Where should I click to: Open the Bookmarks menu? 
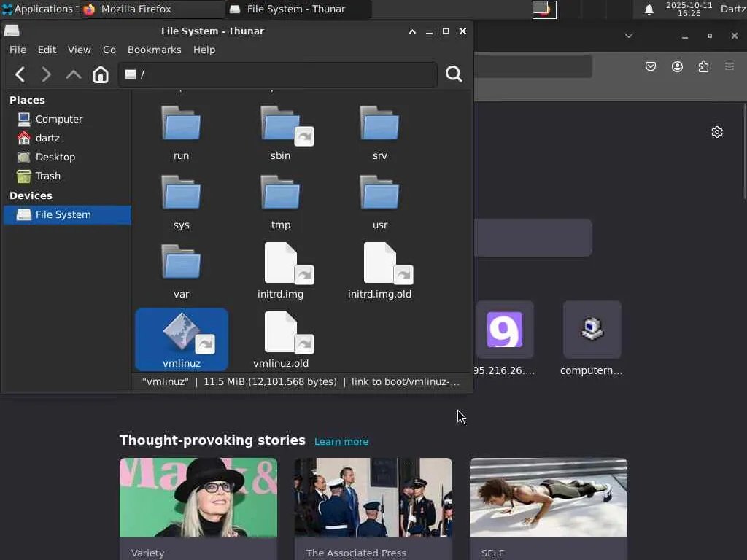coord(154,50)
